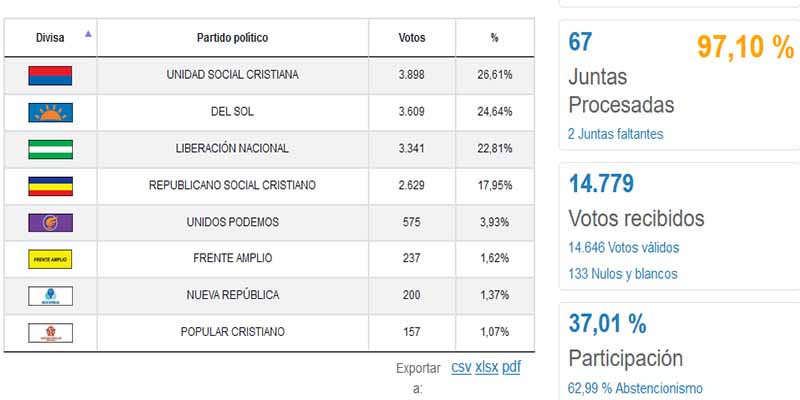Click the Liberación Nacional flag icon
The width and height of the screenshot is (800, 400).
(50, 148)
